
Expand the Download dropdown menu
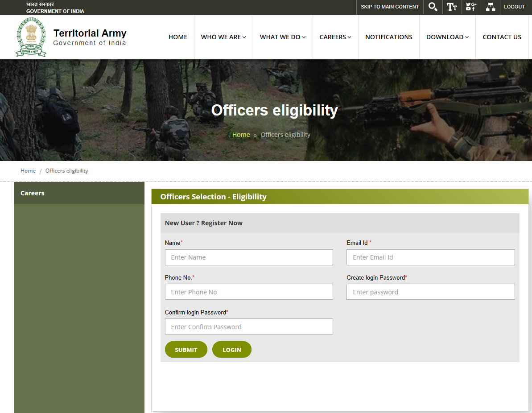point(448,37)
